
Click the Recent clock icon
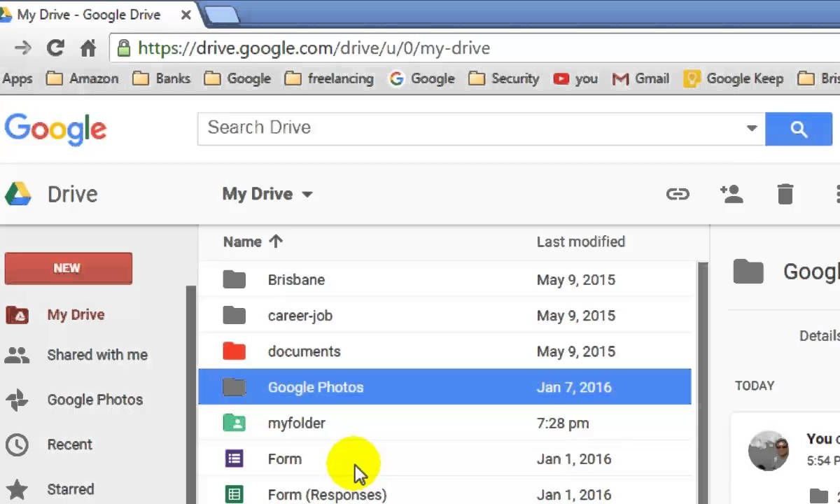pos(17,444)
